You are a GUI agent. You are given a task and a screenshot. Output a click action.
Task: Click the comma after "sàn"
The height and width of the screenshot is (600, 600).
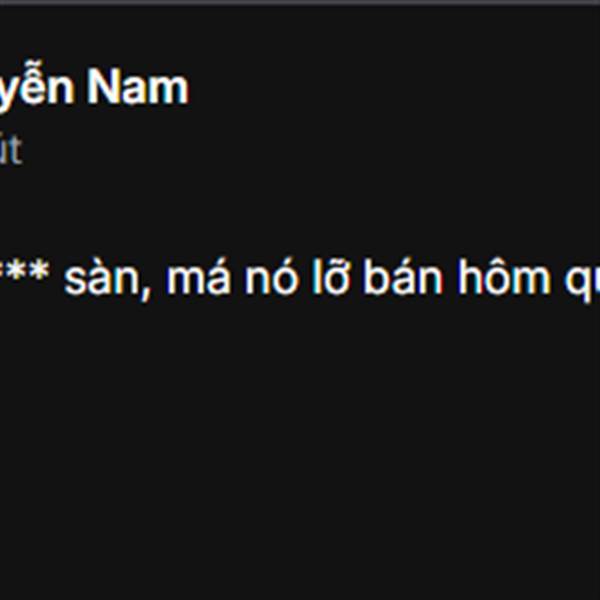click(145, 294)
